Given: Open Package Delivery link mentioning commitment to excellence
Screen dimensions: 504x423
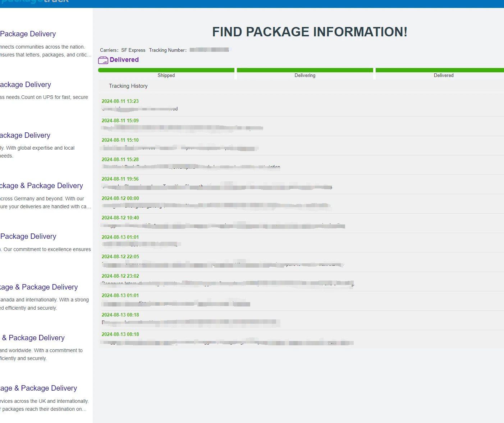Looking at the screenshot, I should coord(28,236).
